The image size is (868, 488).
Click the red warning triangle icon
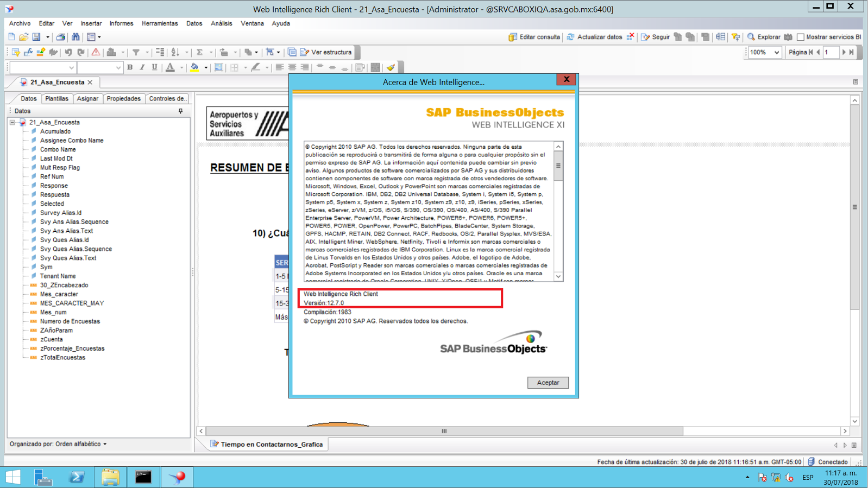tap(96, 52)
